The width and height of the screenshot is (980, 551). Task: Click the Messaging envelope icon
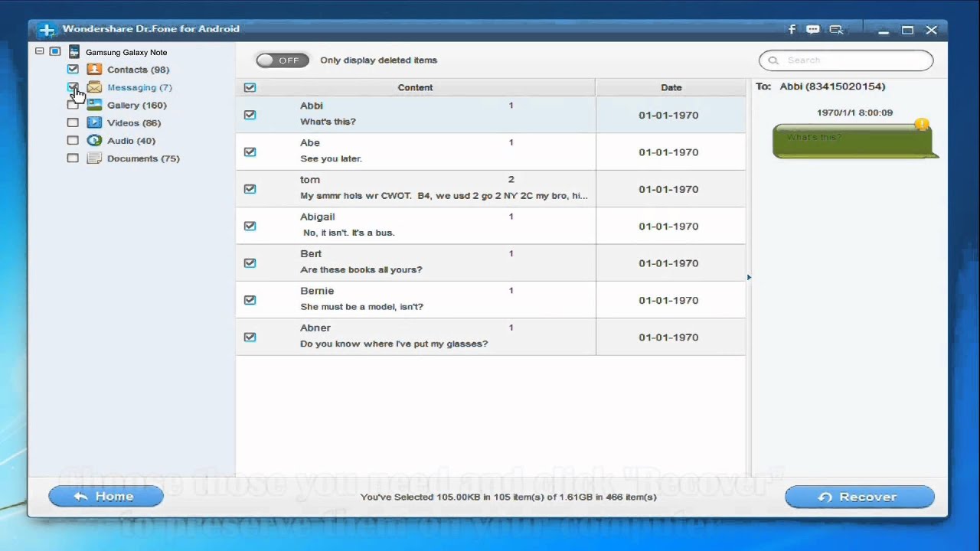[x=94, y=87]
